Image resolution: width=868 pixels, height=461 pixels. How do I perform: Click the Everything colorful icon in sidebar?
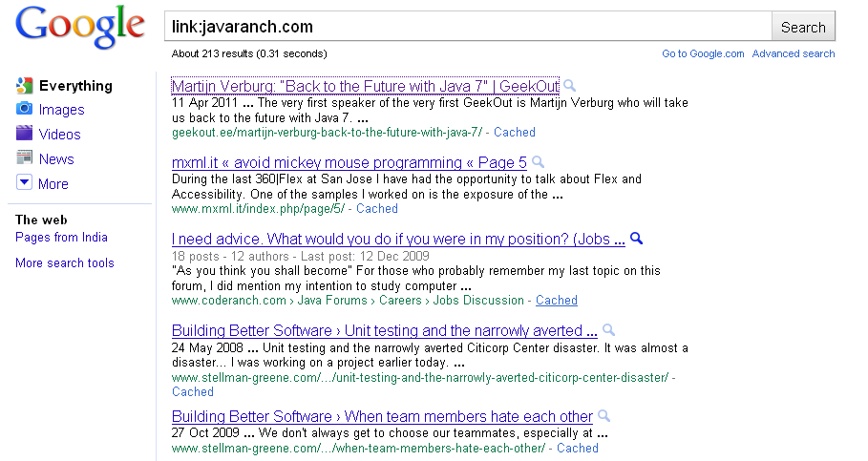(x=25, y=85)
